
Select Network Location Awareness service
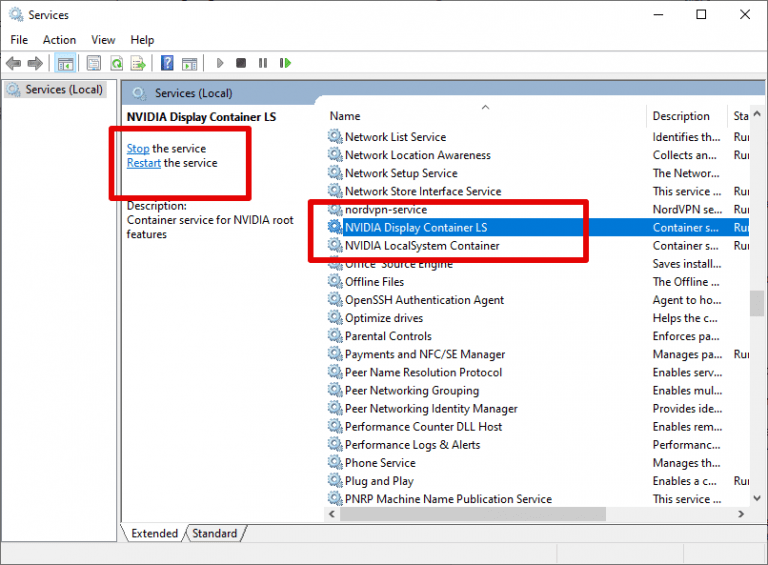point(537,155)
